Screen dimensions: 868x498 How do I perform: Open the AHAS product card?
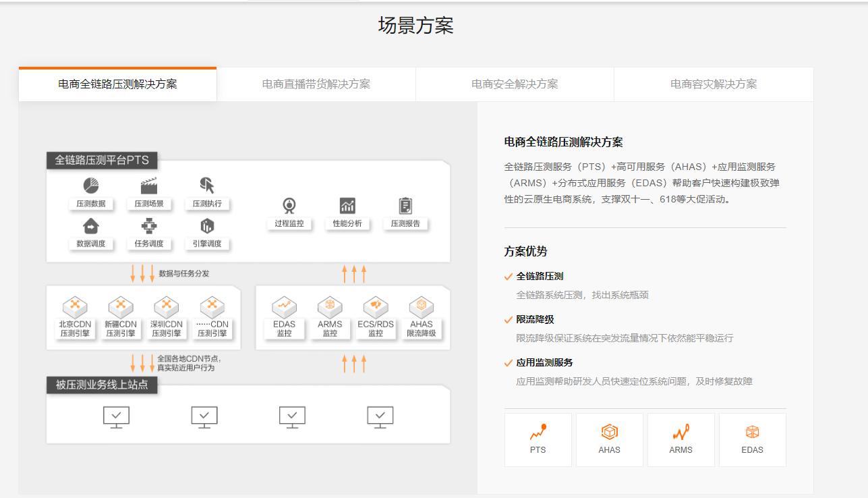tap(610, 440)
